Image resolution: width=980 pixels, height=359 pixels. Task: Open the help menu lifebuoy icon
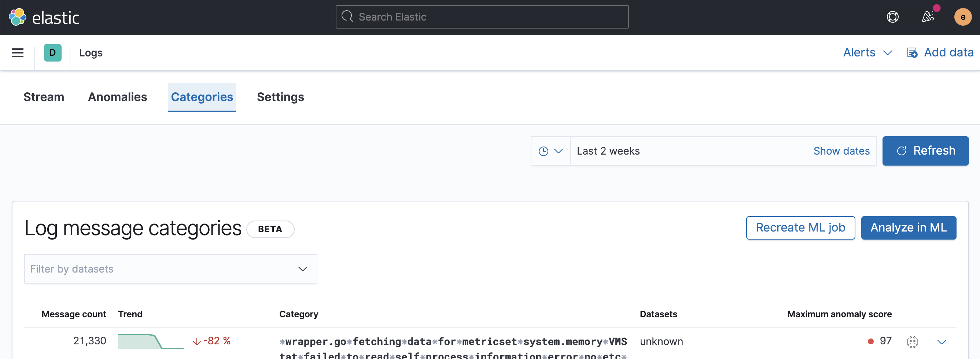892,17
